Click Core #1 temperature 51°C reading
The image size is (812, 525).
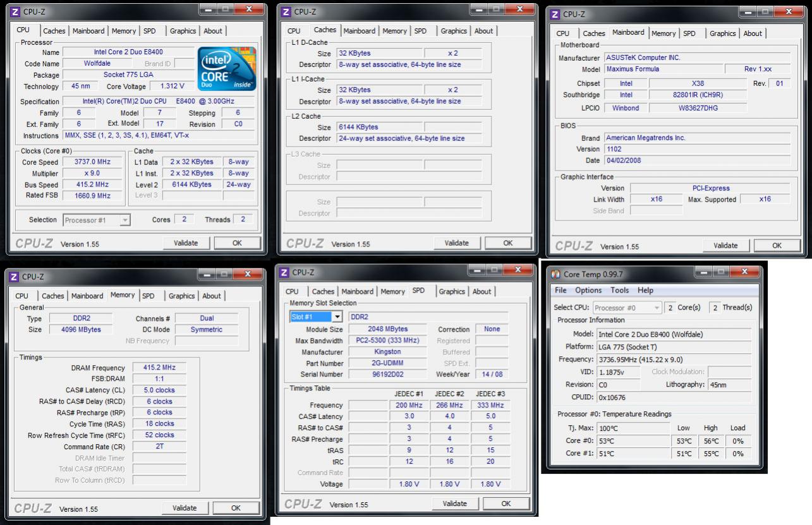633,454
